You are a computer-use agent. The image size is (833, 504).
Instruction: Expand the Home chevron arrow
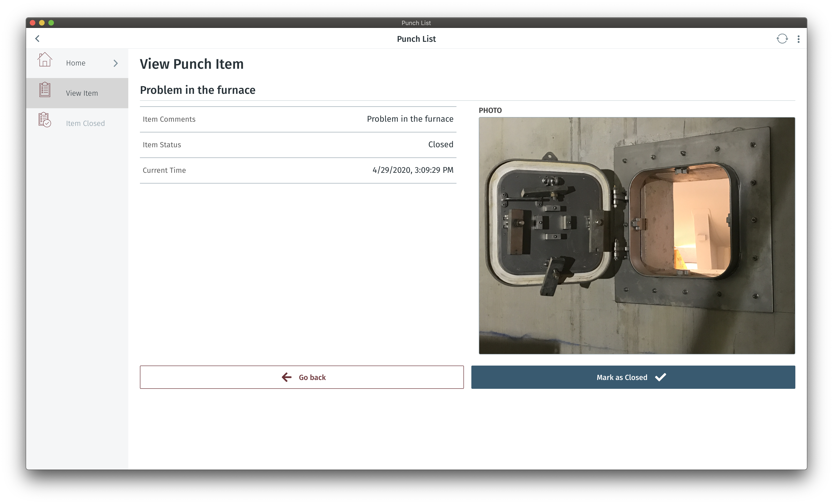tap(116, 63)
